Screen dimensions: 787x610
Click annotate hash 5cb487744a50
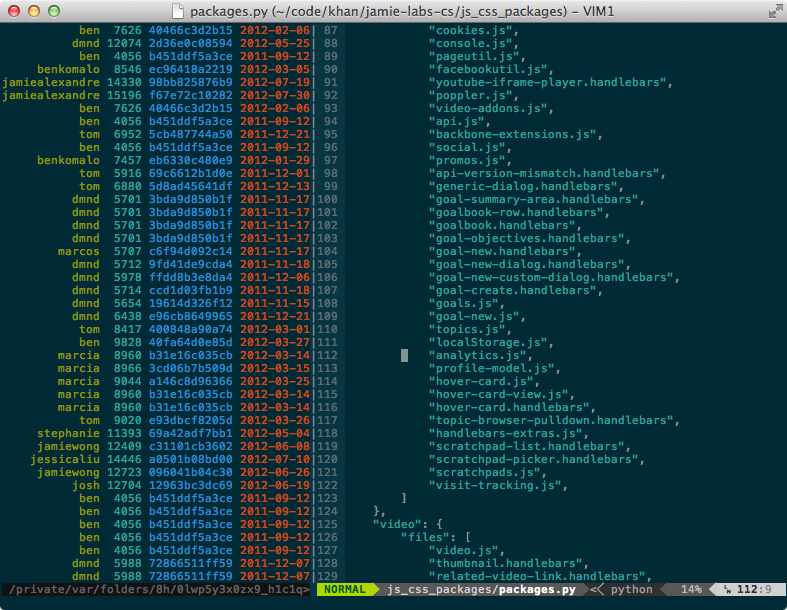pyautogui.click(x=191, y=135)
